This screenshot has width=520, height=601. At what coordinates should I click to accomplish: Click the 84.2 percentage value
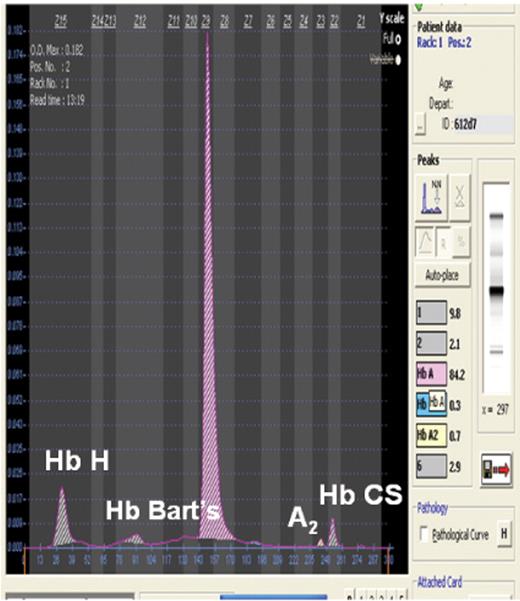[x=457, y=374]
